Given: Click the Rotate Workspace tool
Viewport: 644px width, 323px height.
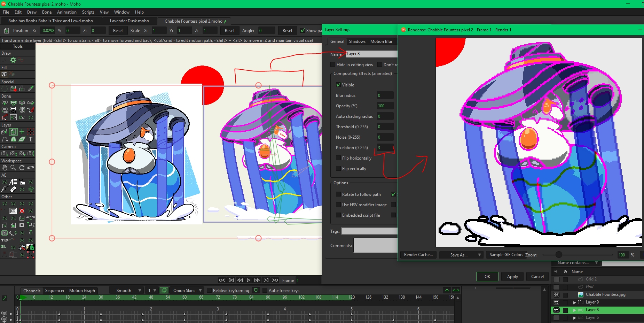Looking at the screenshot, I should point(22,168).
